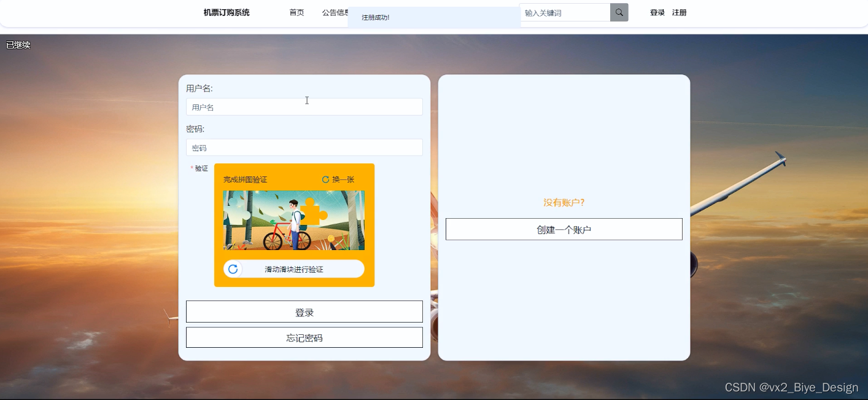
Task: Click the puzzle captcha image
Action: pos(294,220)
